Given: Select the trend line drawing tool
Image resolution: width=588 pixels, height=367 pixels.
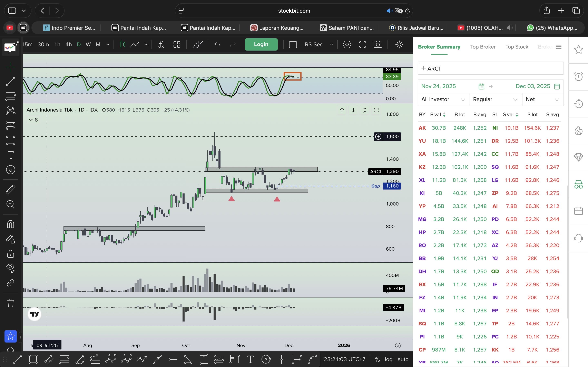Looking at the screenshot, I should tap(10, 82).
